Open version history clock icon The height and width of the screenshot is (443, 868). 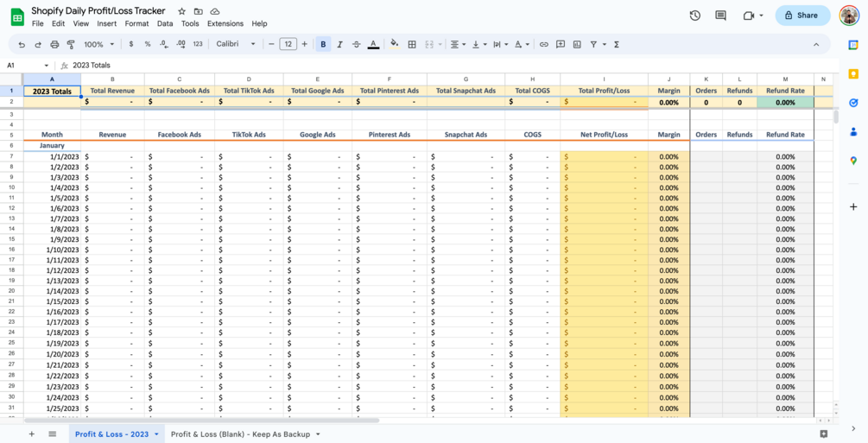point(695,16)
